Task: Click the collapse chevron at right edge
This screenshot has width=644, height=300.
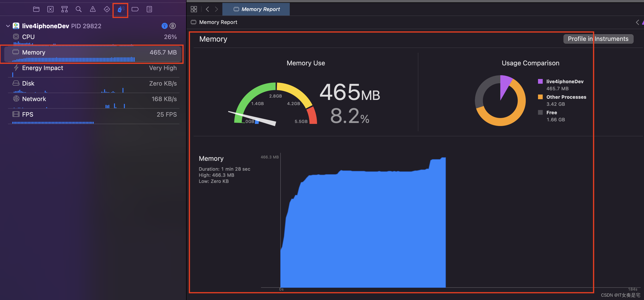Action: [637, 22]
